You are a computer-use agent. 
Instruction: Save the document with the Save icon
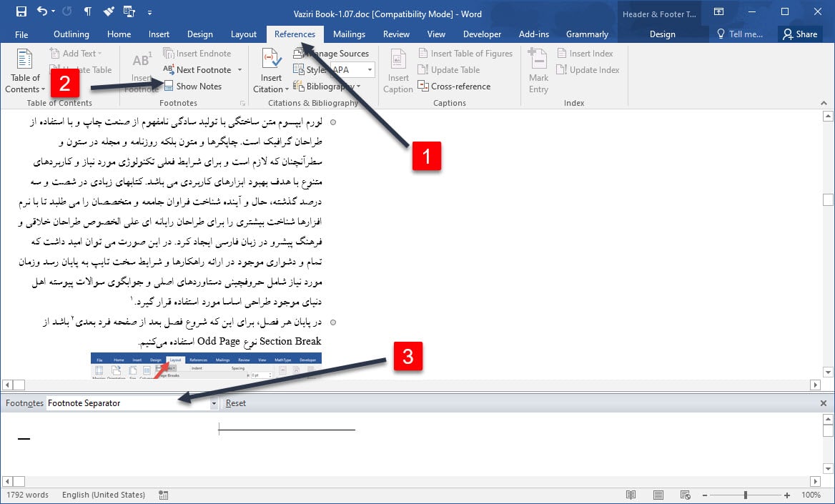tap(21, 11)
